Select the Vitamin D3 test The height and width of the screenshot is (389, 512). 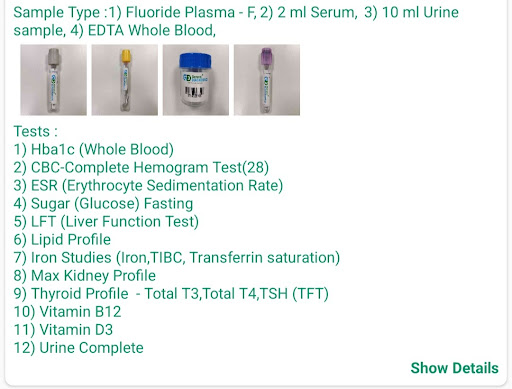coord(63,329)
